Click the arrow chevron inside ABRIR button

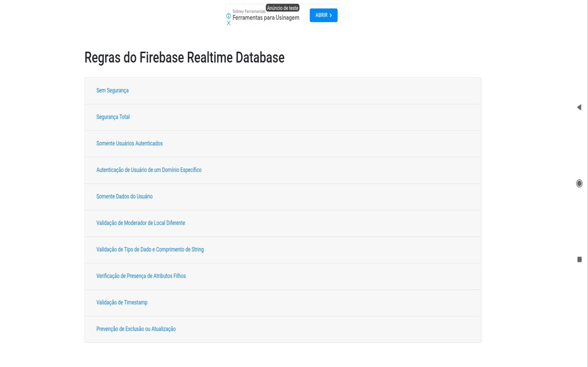(x=331, y=15)
